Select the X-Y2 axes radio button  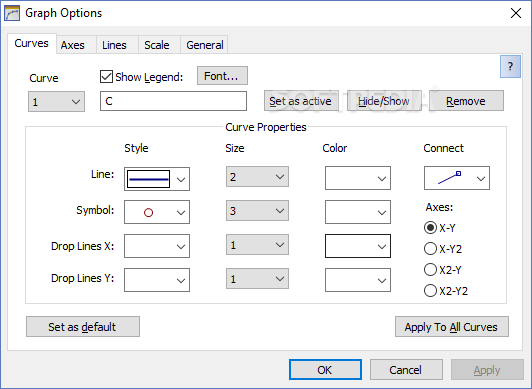pos(430,249)
